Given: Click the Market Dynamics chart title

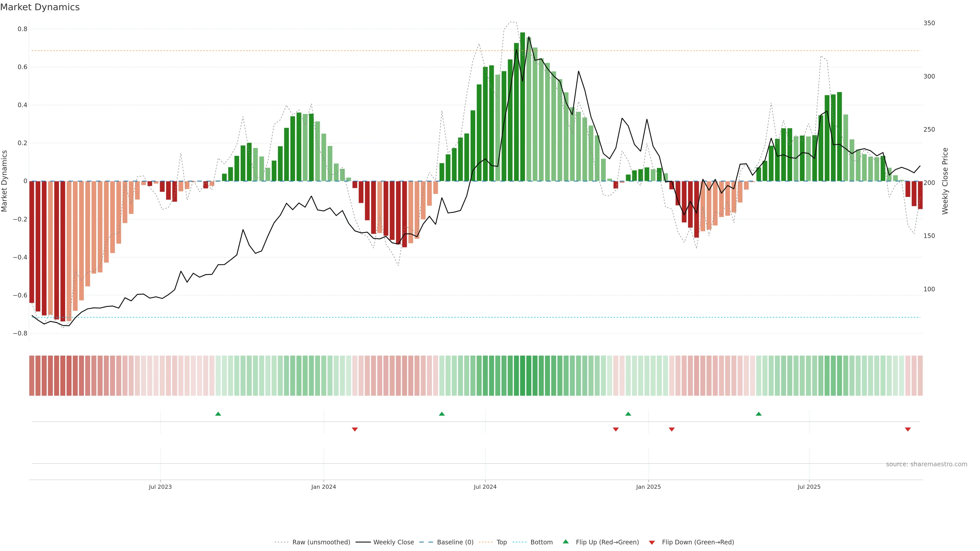Looking at the screenshot, I should [40, 7].
